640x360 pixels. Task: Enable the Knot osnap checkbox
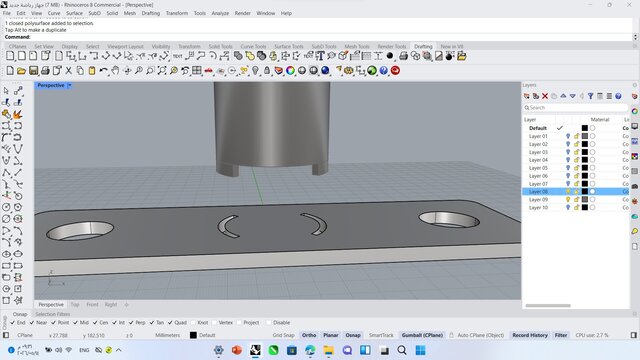pos(193,322)
